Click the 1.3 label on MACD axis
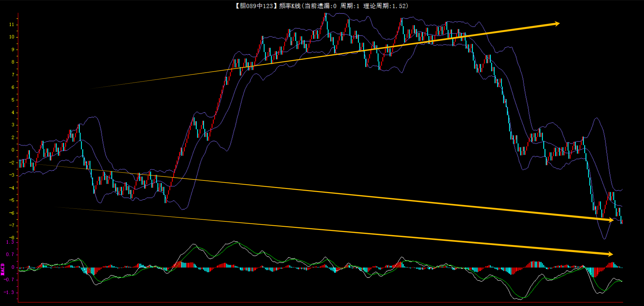The height and width of the screenshot is (306, 644). click(10, 242)
